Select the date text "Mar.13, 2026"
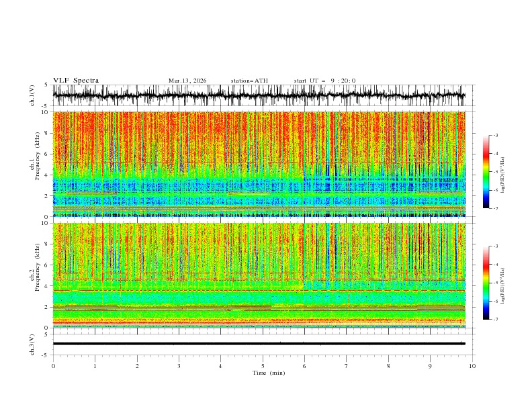 coord(187,81)
